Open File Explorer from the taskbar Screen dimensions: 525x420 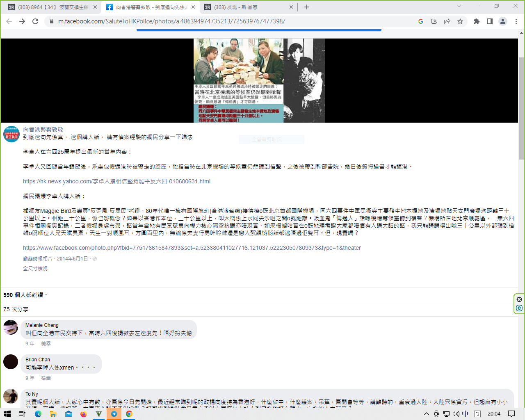[x=53, y=414]
